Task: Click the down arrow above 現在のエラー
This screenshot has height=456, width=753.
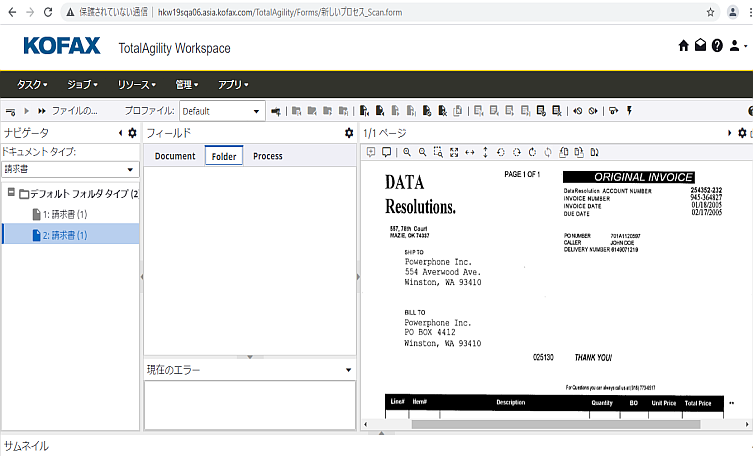Action: pos(250,357)
